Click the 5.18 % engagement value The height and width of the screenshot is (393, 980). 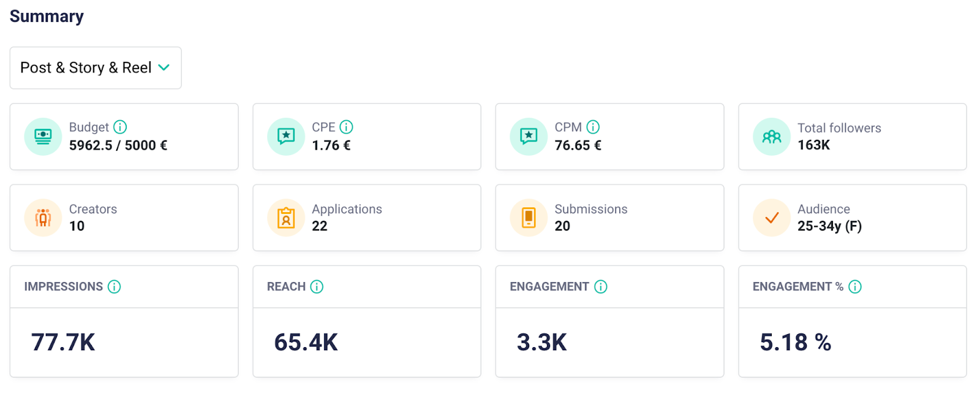795,342
